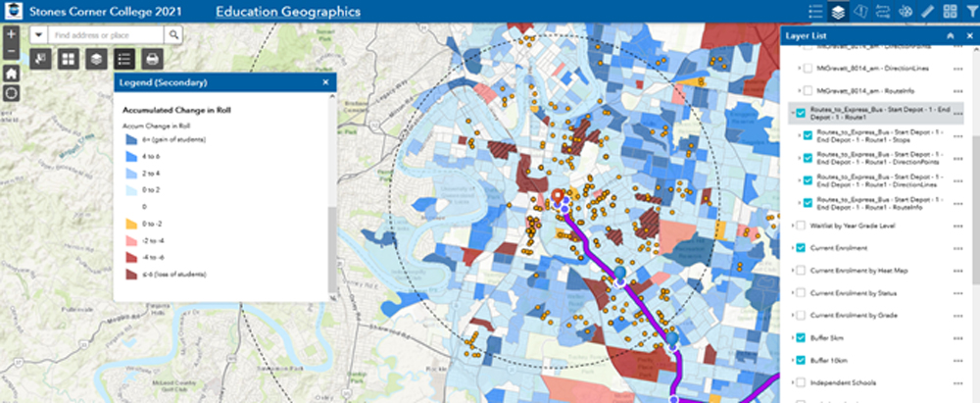Zoom out of the map
Viewport: 980px width, 403px height.
(x=11, y=51)
